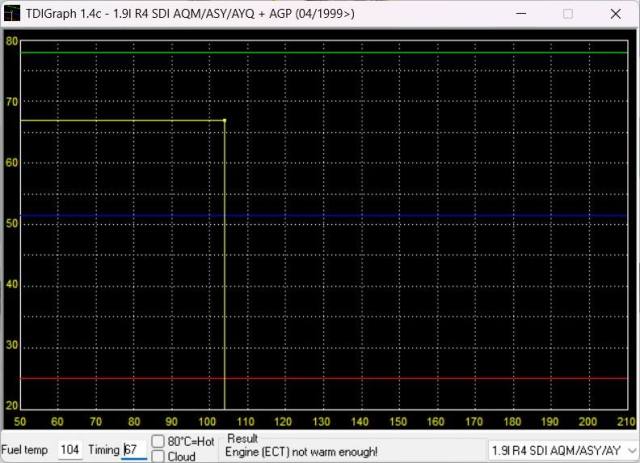Click the yellow data point marker on graph
Screen dimensions: 640x463
224,121
